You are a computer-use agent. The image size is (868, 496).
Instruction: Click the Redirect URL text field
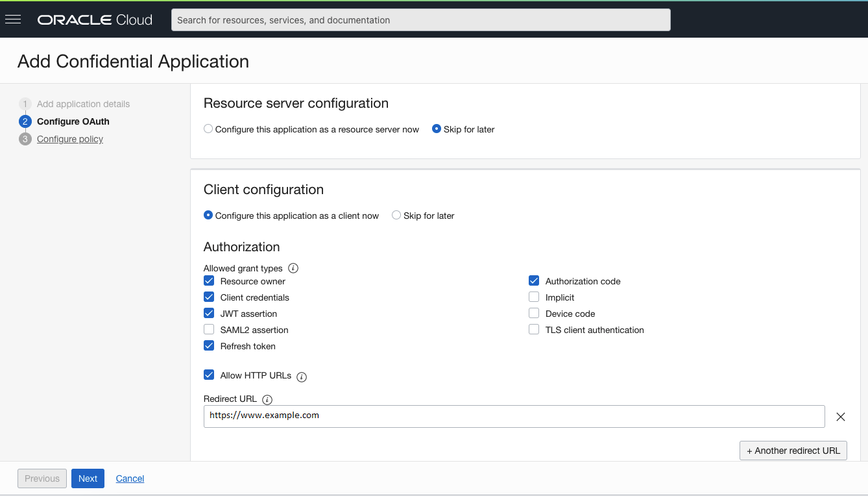[514, 416]
